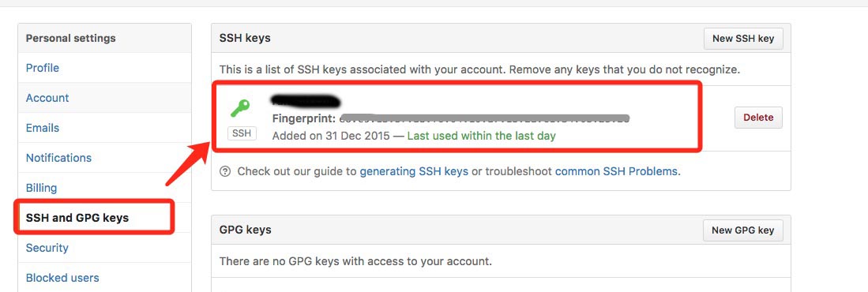Click the Last used within last day text

pyautogui.click(x=481, y=136)
